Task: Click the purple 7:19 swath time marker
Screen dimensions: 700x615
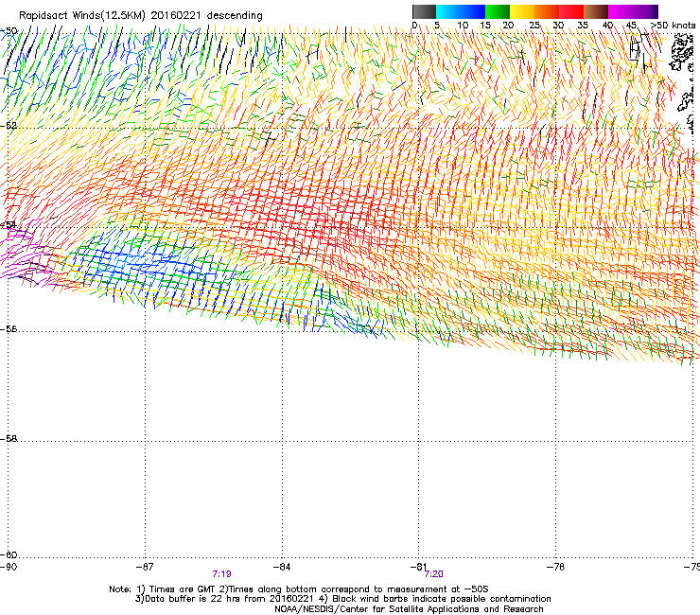Action: coord(222,574)
